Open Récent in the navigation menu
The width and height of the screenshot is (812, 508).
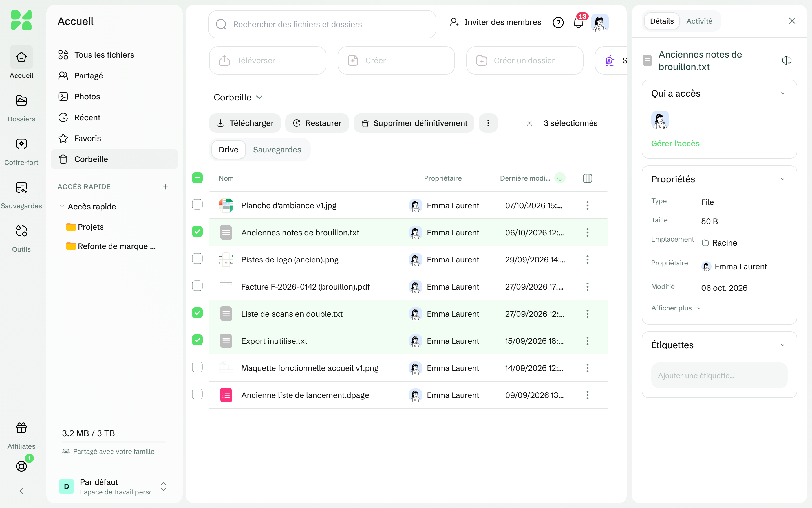coord(114,118)
